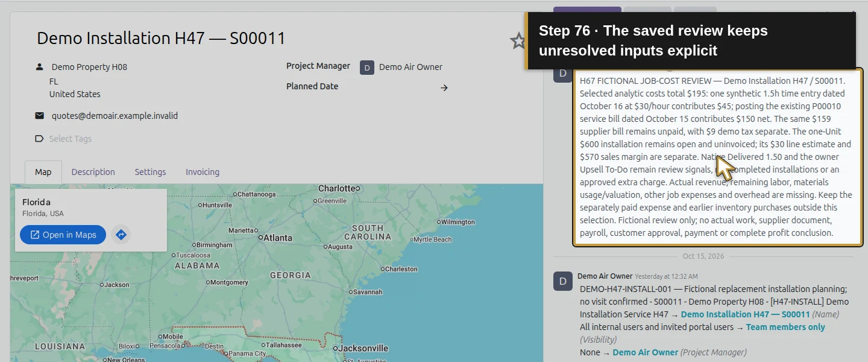Open the tracked Demo Installation H47 — S00011 link
Image resolution: width=868 pixels, height=362 pixels.
click(745, 314)
